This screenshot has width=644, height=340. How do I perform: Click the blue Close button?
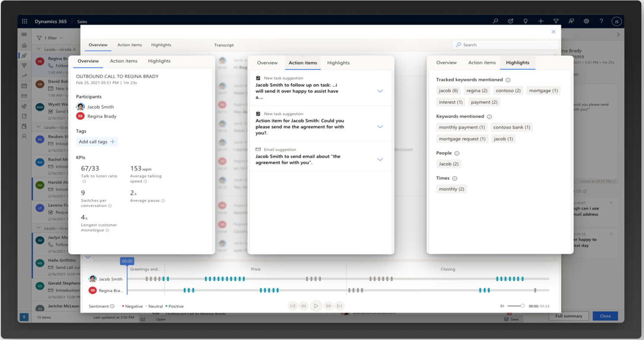point(605,316)
